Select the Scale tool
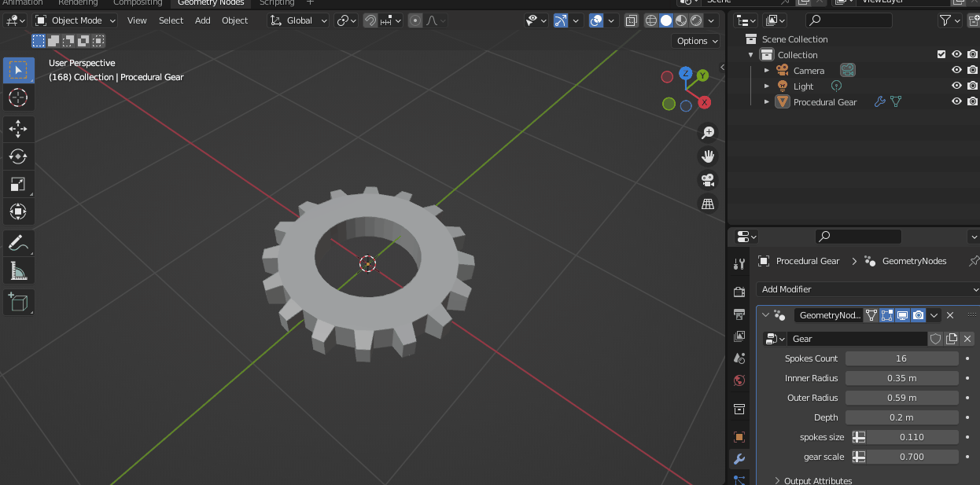 tap(18, 184)
